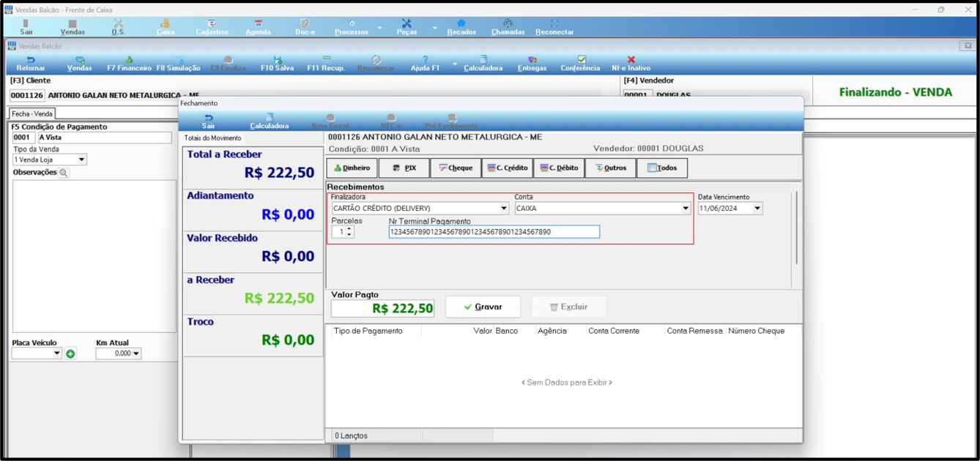Screen dimensions: 980x461
Task: Open the Caixa module
Action: [166, 27]
